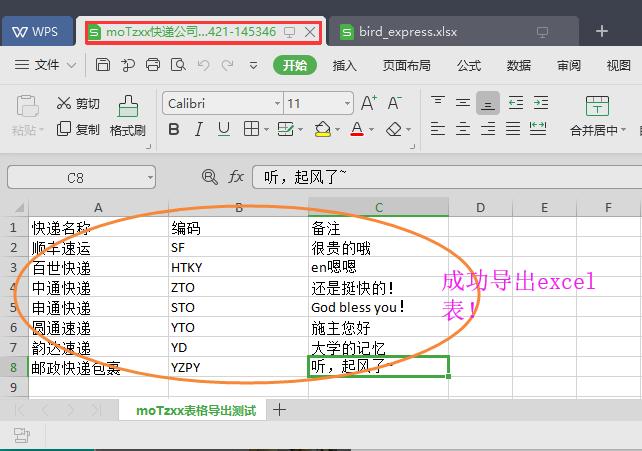This screenshot has width=642, height=451.
Task: Toggle Underline formatting
Action: coord(224,129)
